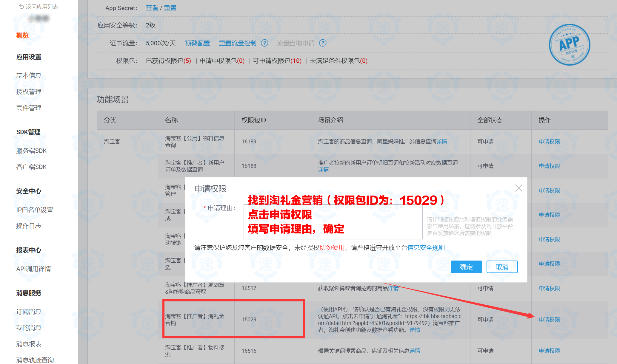Select 订阅消息 in sidebar
This screenshot has width=617, height=364.
point(29,312)
